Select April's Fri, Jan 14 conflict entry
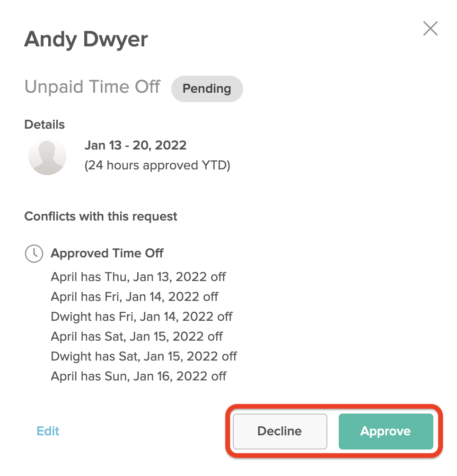The image size is (457, 476). coord(134,297)
